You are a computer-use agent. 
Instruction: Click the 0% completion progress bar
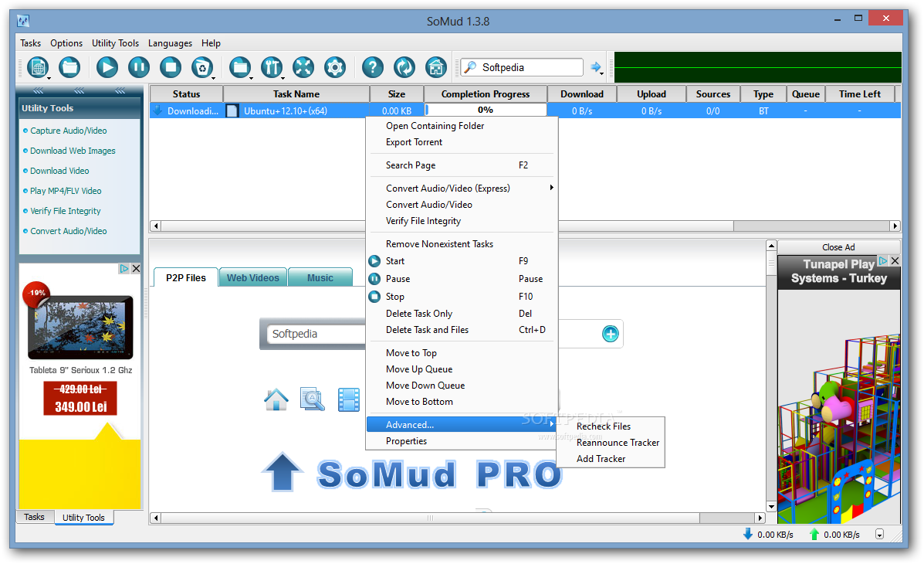(x=486, y=110)
